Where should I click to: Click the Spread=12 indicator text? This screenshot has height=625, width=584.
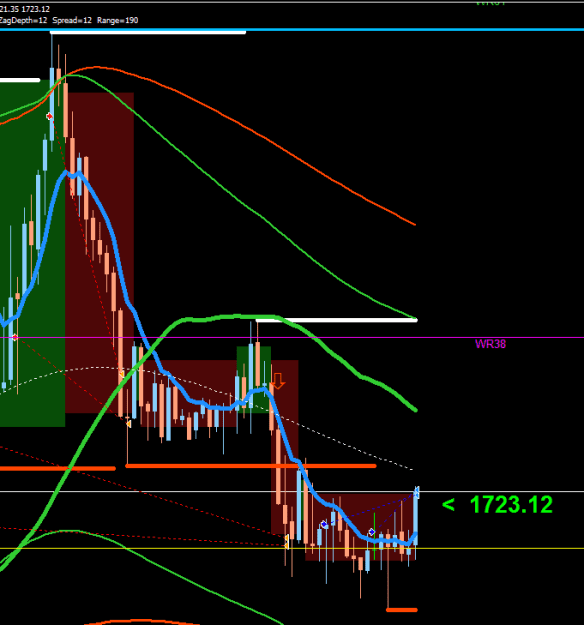click(x=72, y=20)
